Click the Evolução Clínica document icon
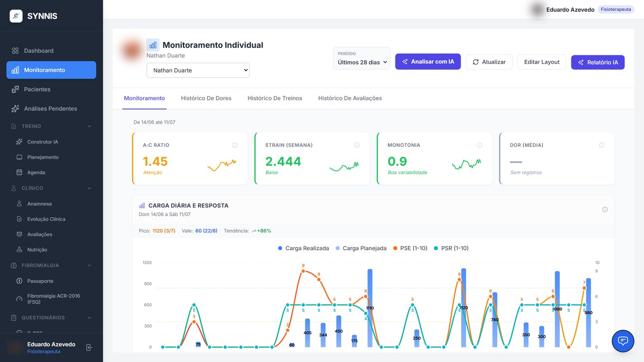644x362 pixels. pyautogui.click(x=19, y=219)
